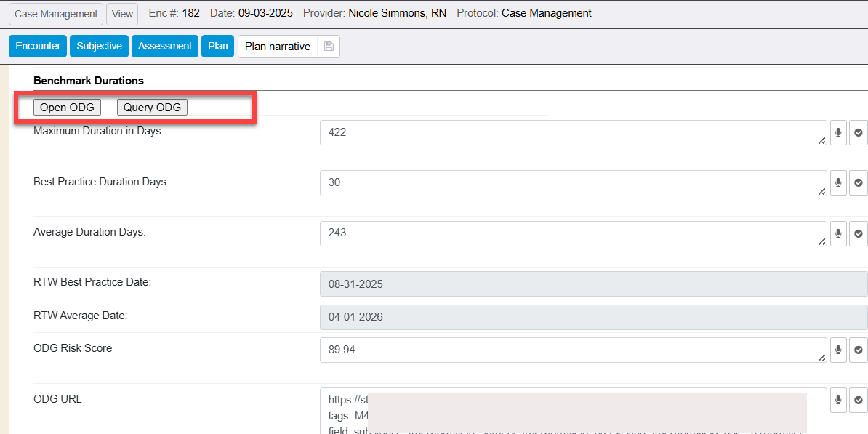Click microphone icon for Maximum Duration in Days
The image size is (868, 434).
click(838, 133)
